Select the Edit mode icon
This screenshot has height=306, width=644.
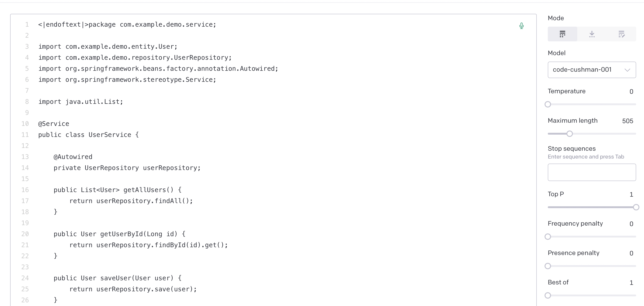coord(621,34)
